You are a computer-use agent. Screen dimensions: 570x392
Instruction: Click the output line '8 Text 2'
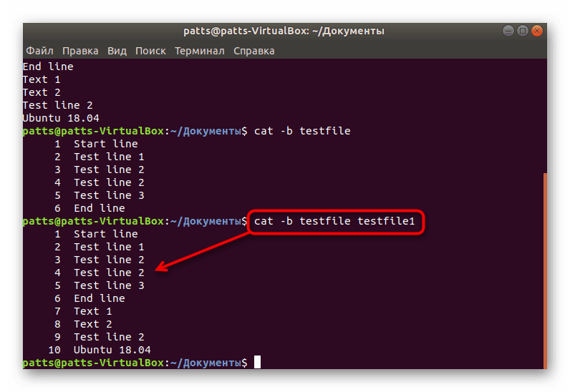pyautogui.click(x=83, y=324)
